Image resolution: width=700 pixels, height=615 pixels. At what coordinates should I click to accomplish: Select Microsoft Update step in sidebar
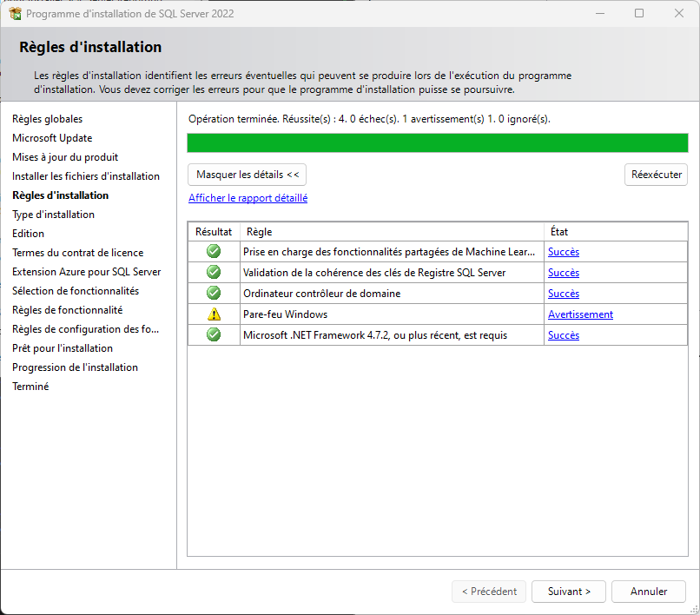[x=52, y=138]
